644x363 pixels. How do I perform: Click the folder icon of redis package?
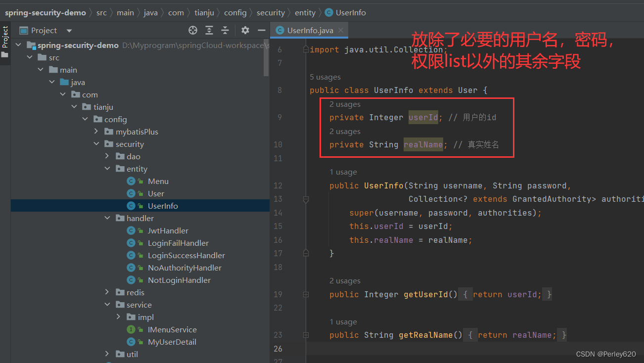click(x=120, y=292)
